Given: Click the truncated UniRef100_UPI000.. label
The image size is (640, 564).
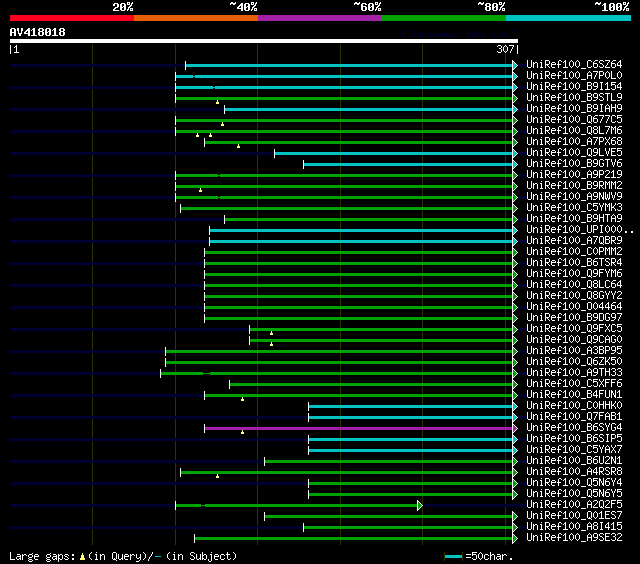Looking at the screenshot, I should tap(580, 230).
